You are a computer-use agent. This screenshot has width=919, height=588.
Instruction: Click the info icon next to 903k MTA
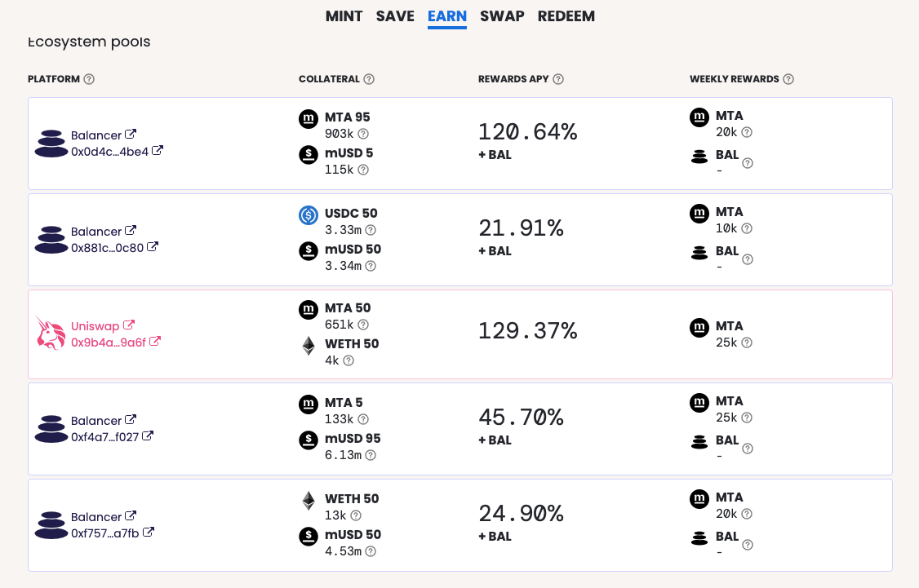pyautogui.click(x=363, y=134)
